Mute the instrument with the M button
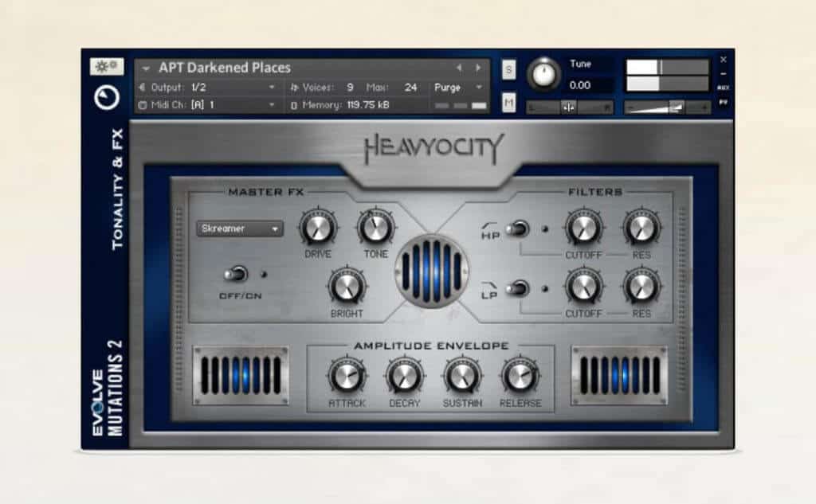Viewport: 816px width, 504px height. coord(508,103)
